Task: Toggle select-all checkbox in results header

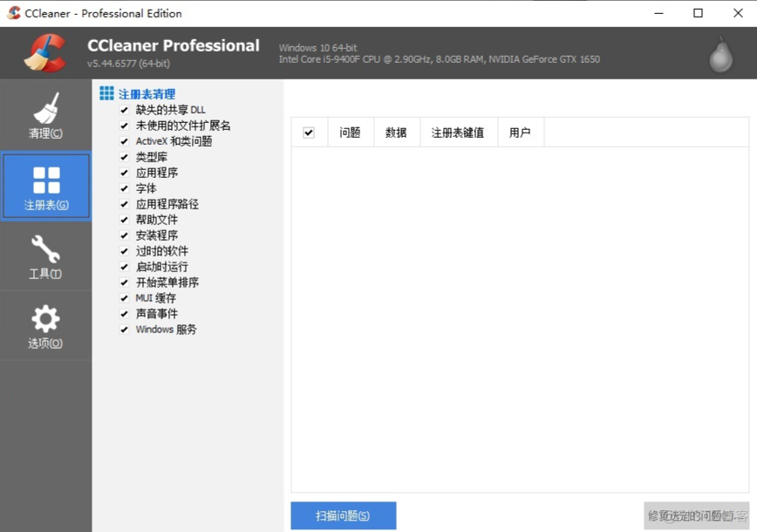Action: (309, 133)
